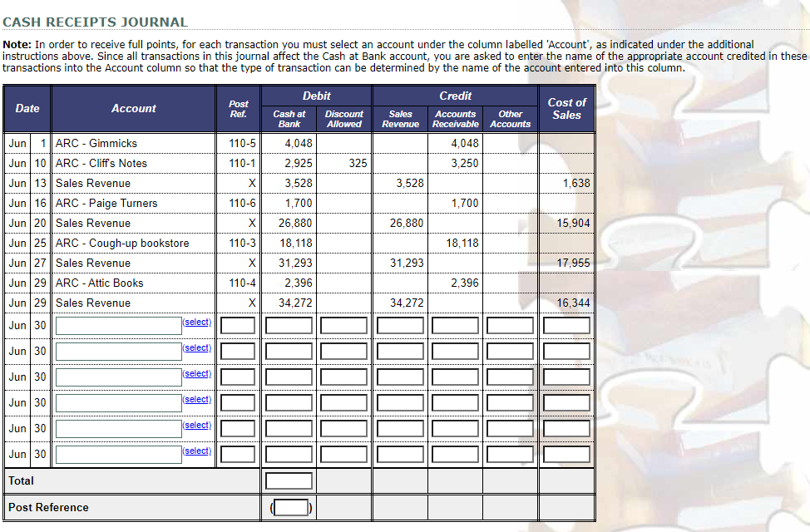The width and height of the screenshot is (810, 532).
Task: Open the select link in the second Jun 30 row
Action: click(x=197, y=347)
